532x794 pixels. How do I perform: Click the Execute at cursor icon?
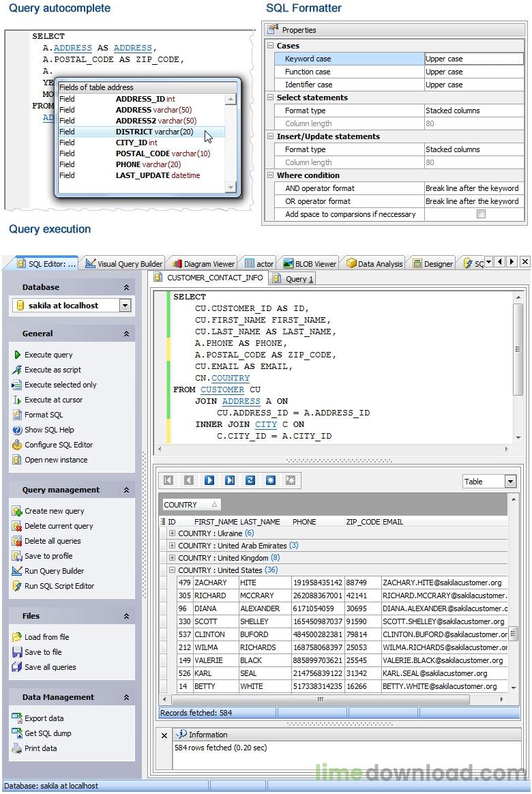tap(17, 400)
